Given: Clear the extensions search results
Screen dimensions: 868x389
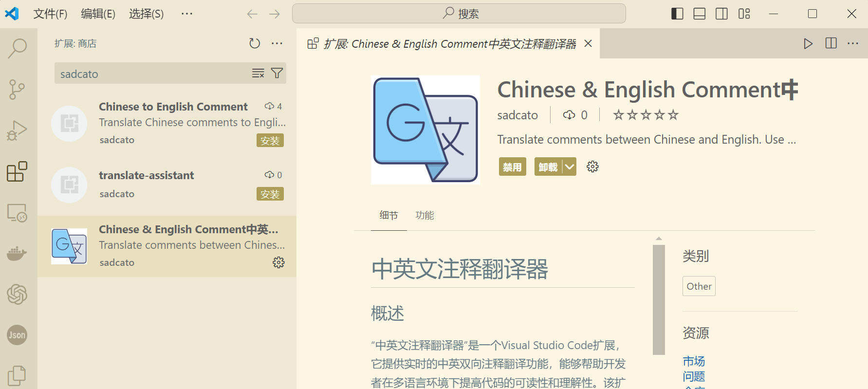Looking at the screenshot, I should point(258,74).
